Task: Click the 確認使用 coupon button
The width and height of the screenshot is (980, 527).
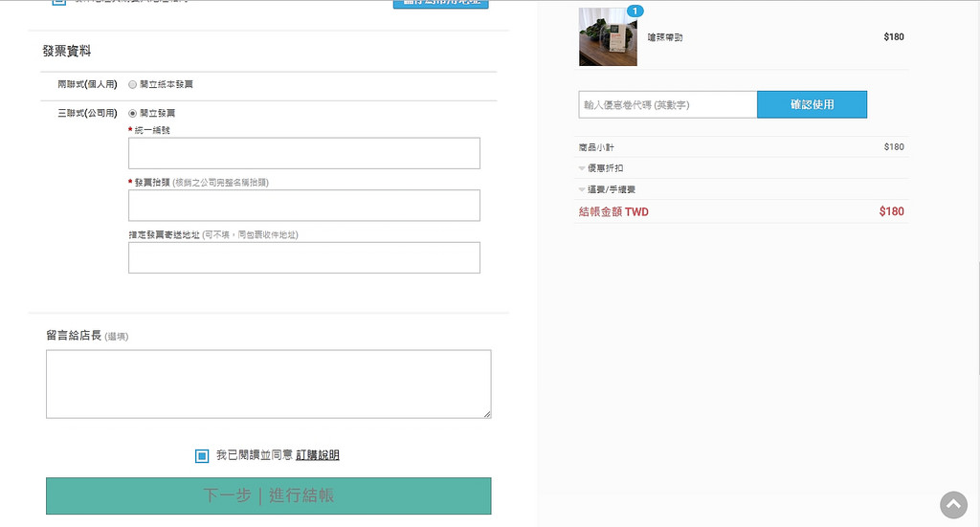Action: coord(812,104)
